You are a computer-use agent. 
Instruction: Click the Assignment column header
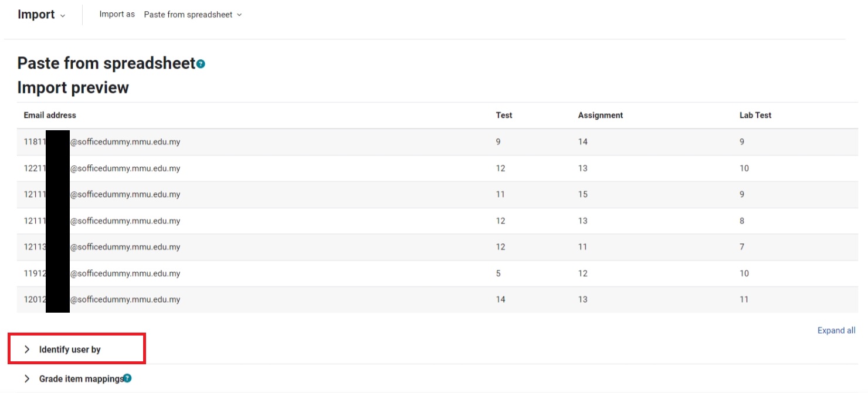point(600,115)
